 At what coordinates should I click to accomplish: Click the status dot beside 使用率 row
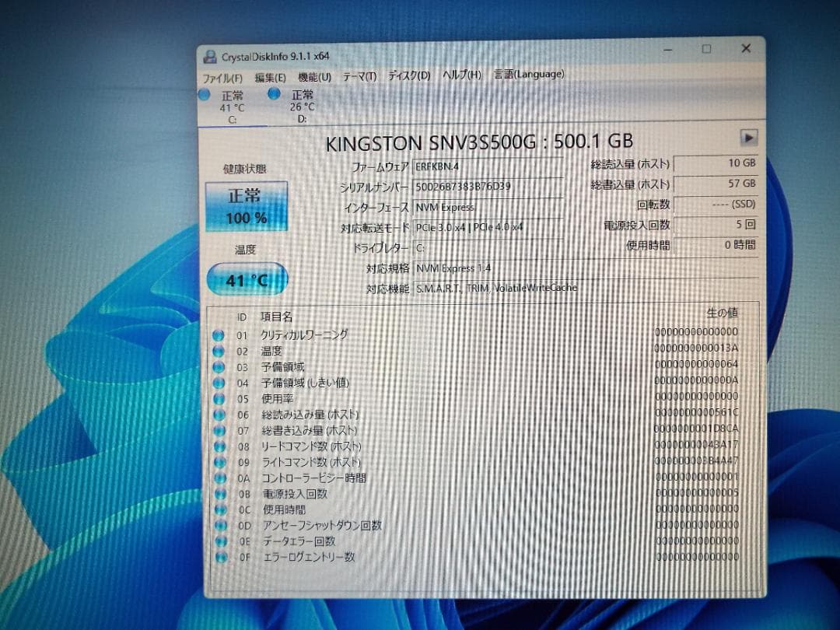tap(219, 398)
